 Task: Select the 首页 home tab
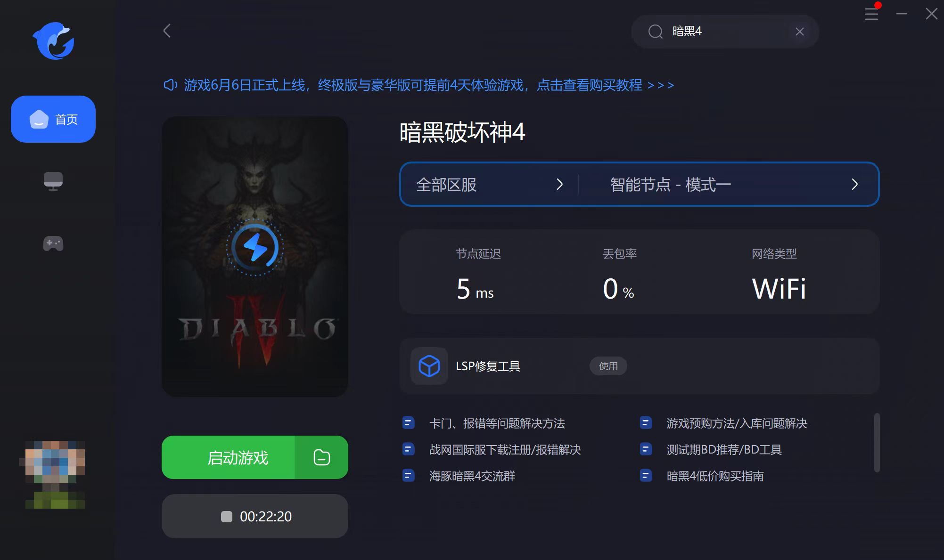tap(53, 119)
